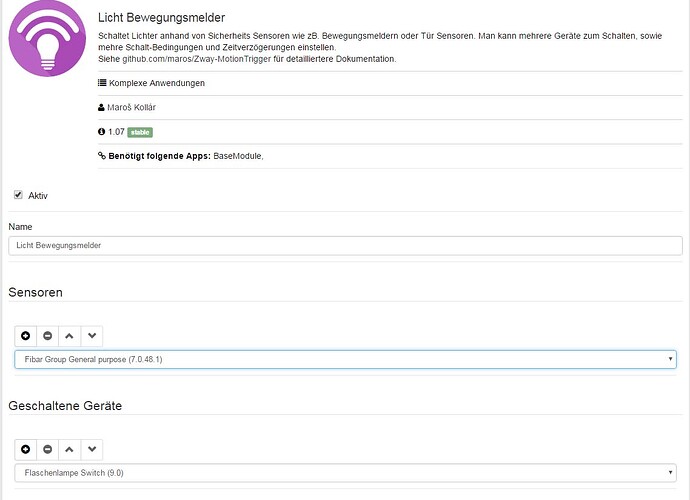
Task: Move the Flaschenlampe Switch entry up
Action: [x=69, y=449]
